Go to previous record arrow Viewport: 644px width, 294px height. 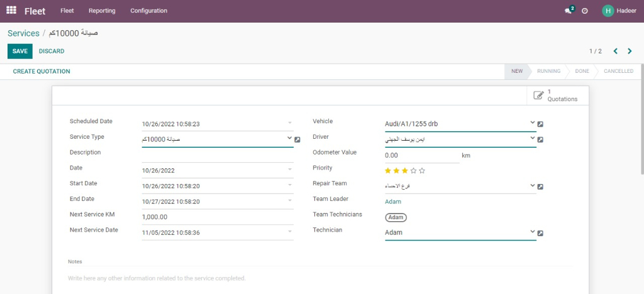615,51
